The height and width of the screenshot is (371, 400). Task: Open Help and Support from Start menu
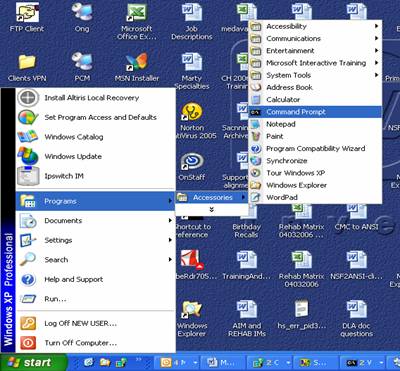(95, 279)
